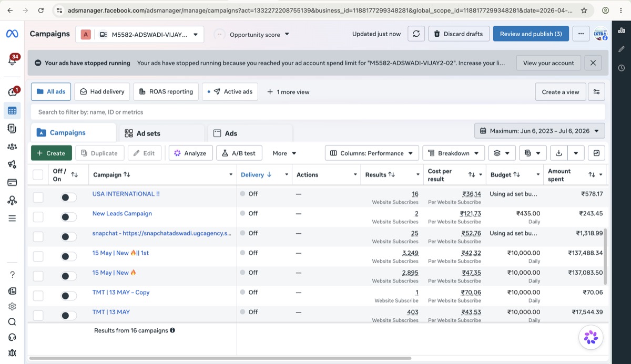Switch to the Ads tab

(x=250, y=133)
